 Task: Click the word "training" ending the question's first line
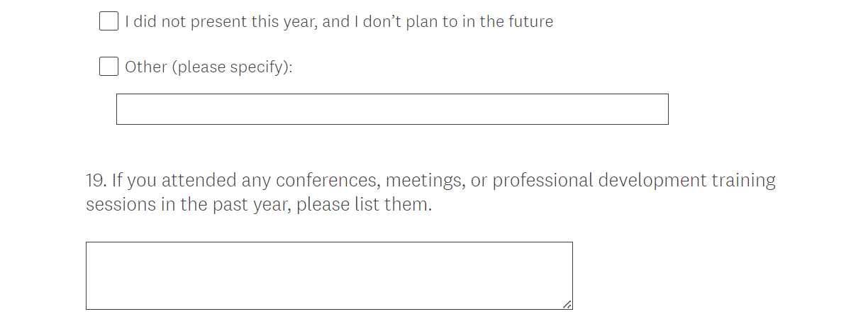pyautogui.click(x=745, y=181)
